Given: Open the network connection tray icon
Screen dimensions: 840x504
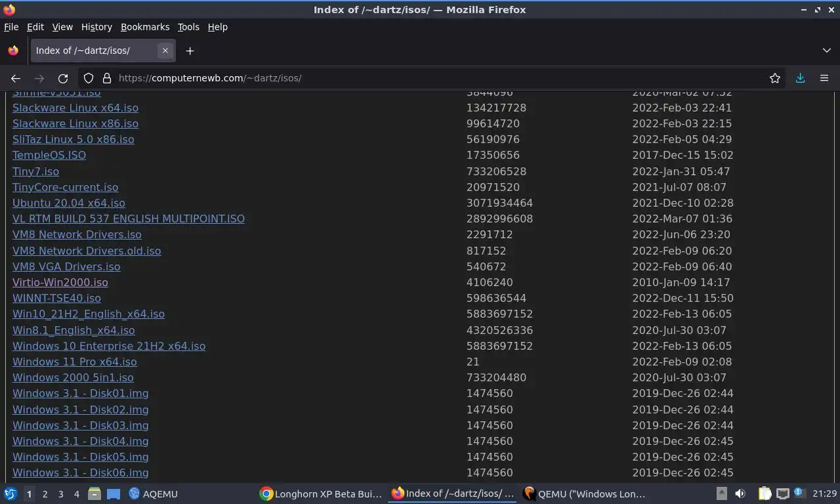Looking at the screenshot, I should [x=782, y=493].
